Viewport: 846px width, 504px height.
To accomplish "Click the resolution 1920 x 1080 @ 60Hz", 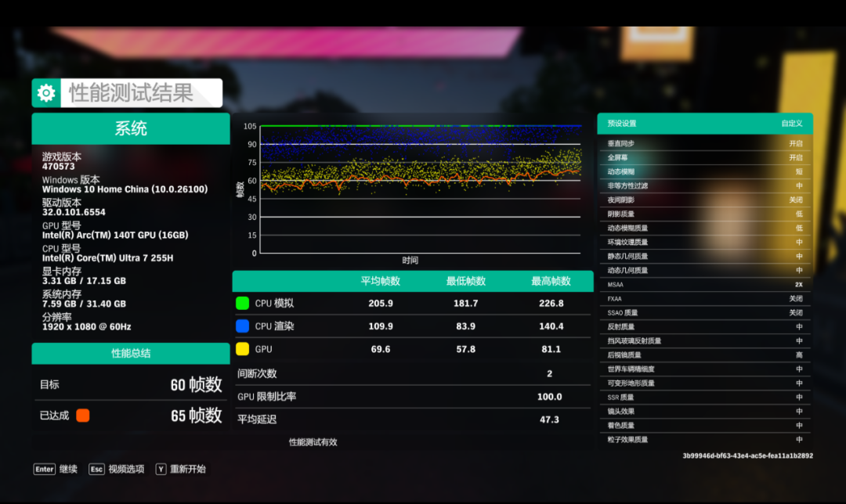I will coord(86,326).
